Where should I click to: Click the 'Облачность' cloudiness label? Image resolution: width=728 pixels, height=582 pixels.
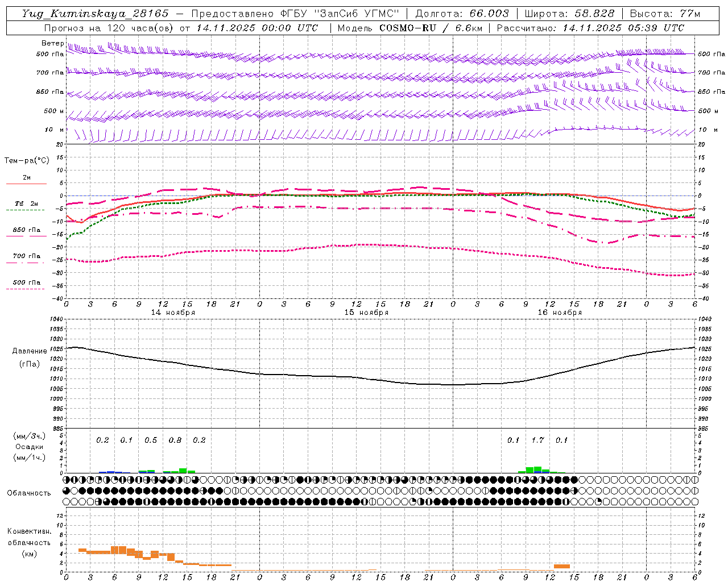29,493
